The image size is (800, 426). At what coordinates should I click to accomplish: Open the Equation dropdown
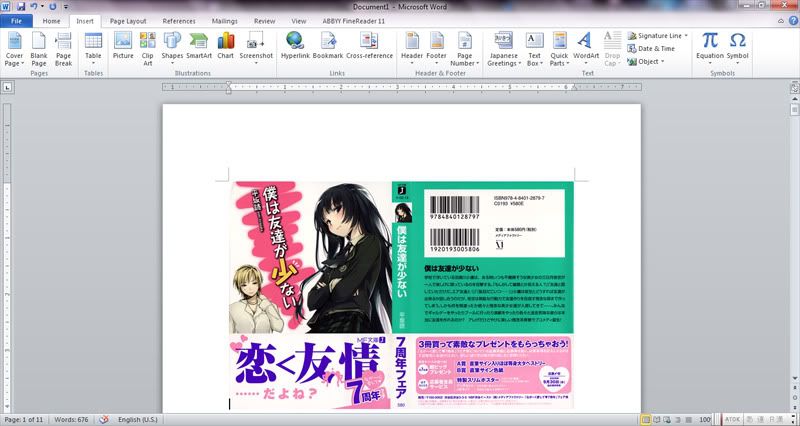pyautogui.click(x=710, y=49)
